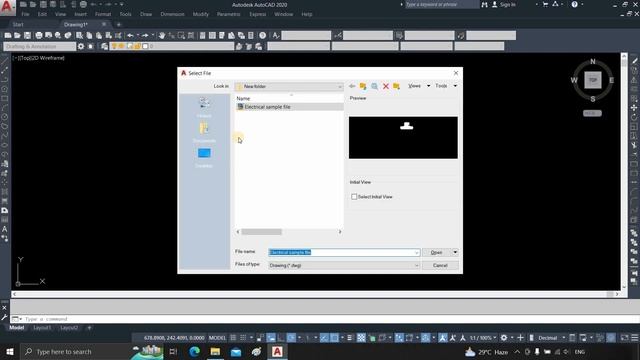Switch to the Start tab
The width and height of the screenshot is (640, 360).
coord(18,24)
